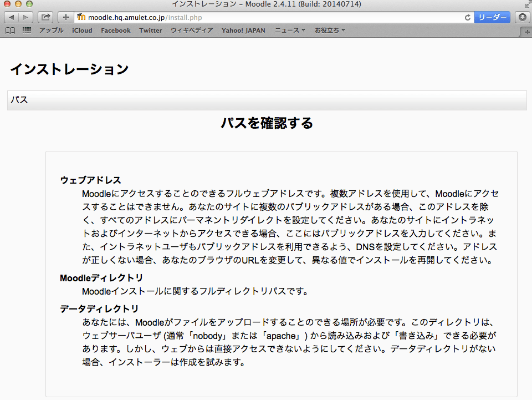This screenshot has width=532, height=400.
Task: Show Reading List via open-book icon
Action: pyautogui.click(x=10, y=31)
